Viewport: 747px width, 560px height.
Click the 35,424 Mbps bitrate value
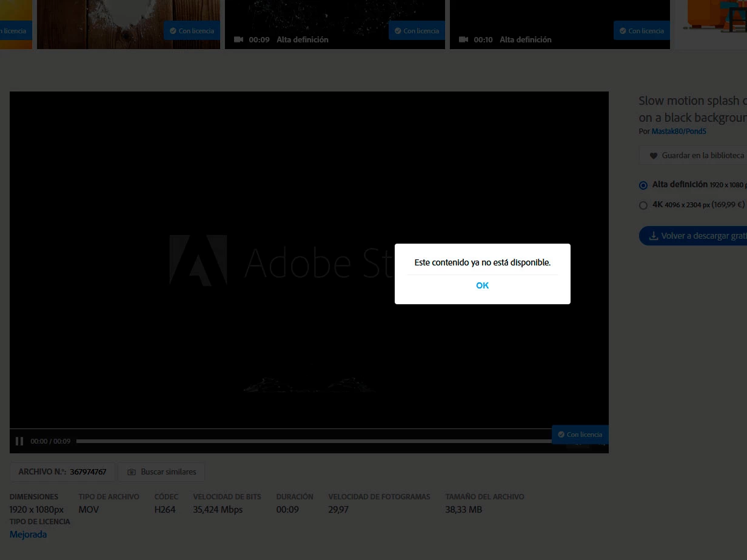point(218,509)
